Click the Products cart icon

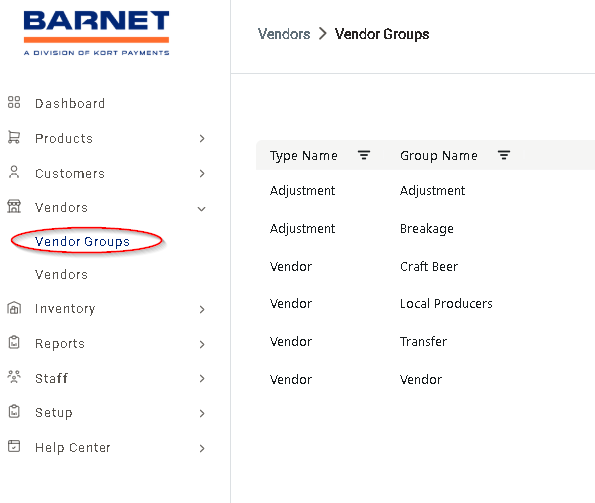pos(14,137)
